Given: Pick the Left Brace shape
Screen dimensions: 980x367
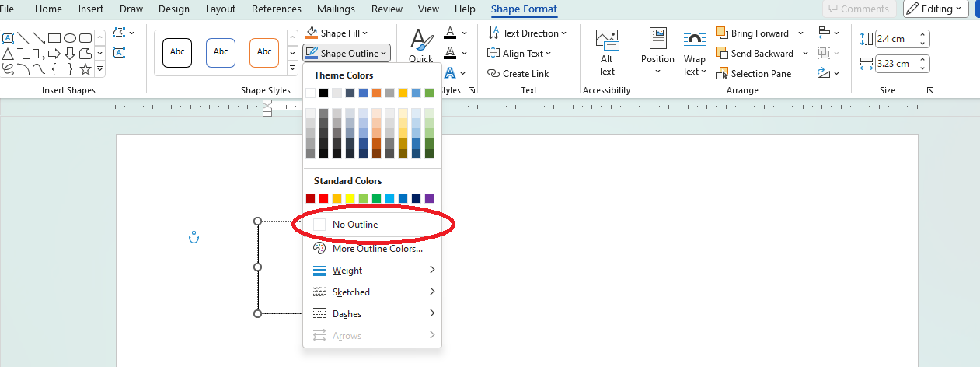Looking at the screenshot, I should (54, 68).
